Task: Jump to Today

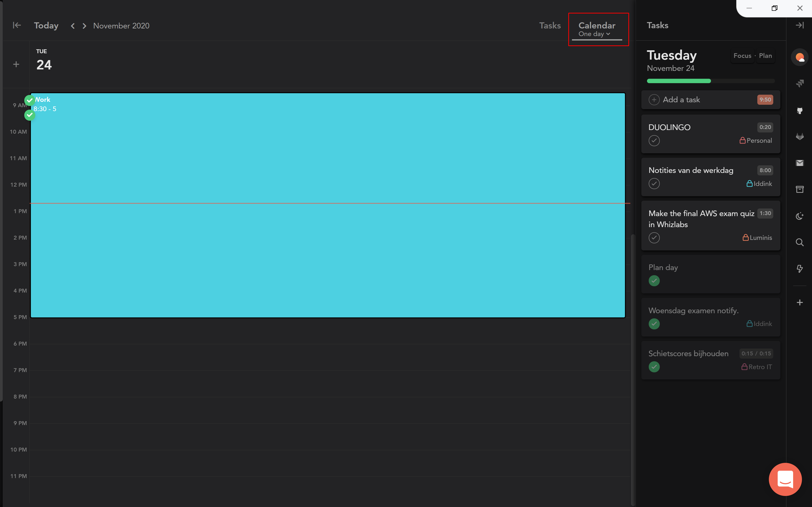Action: click(46, 26)
